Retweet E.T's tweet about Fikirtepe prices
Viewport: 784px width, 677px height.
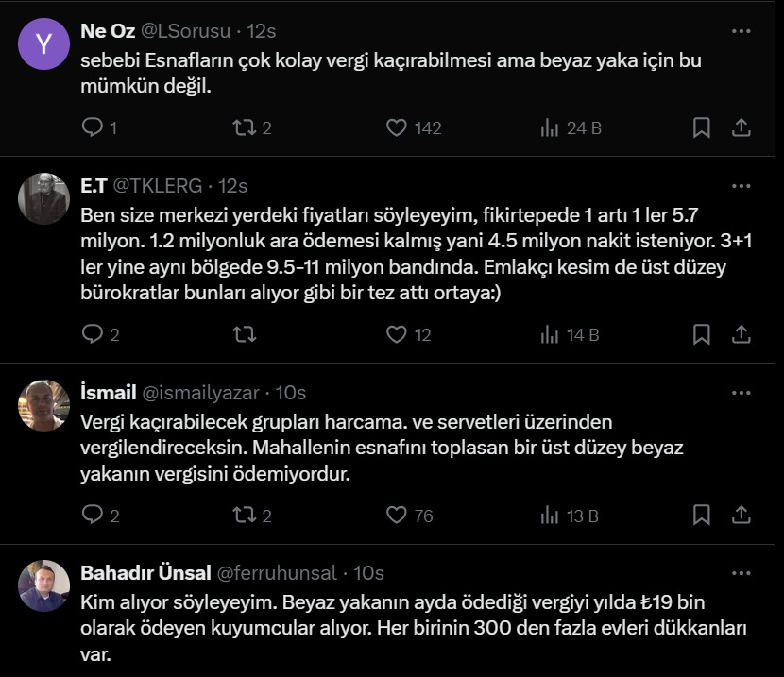point(244,333)
